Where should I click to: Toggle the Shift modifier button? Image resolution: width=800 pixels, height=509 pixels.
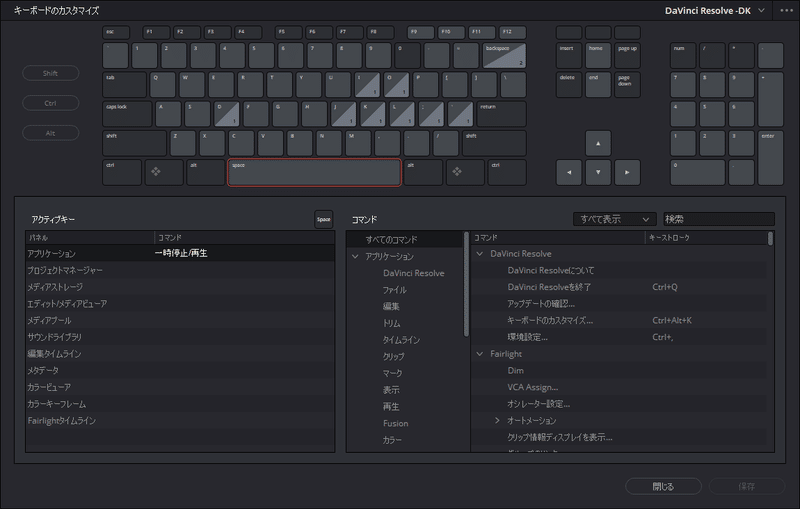pos(51,73)
